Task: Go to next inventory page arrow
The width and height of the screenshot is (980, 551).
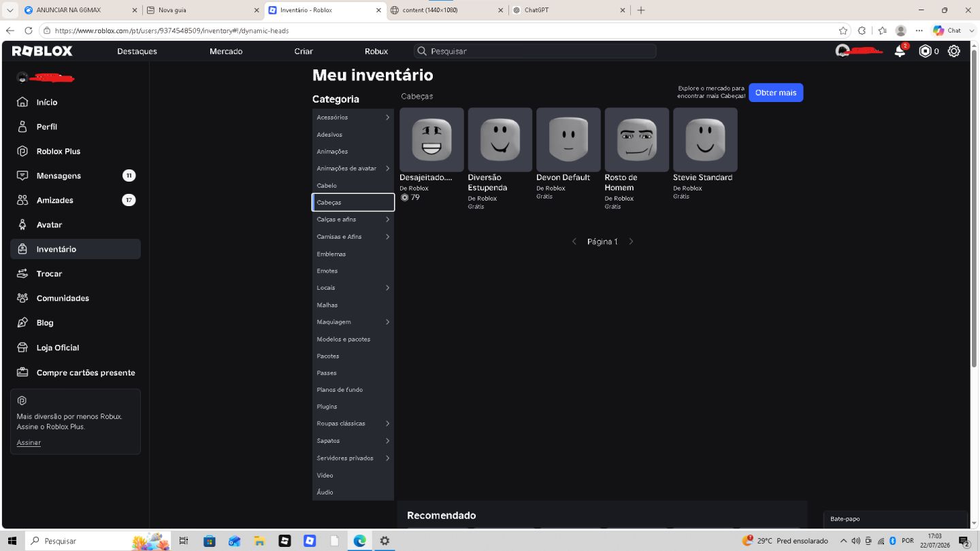Action: tap(631, 241)
